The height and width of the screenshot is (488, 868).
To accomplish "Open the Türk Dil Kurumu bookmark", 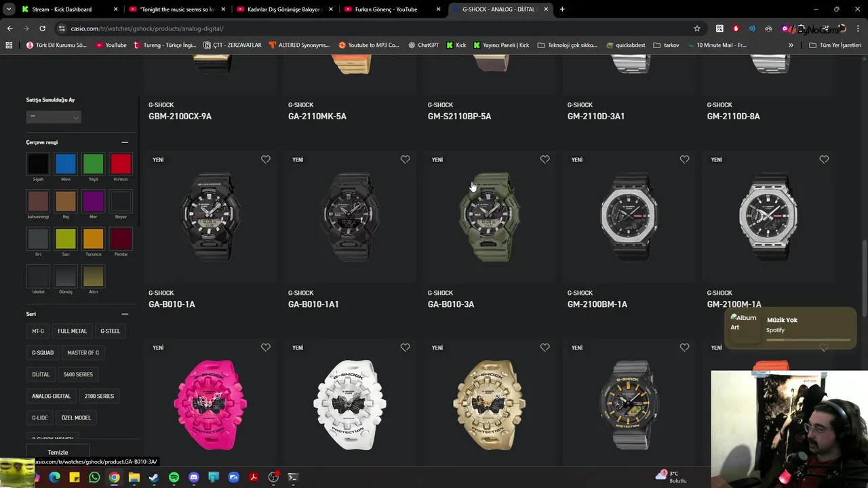I will click(56, 45).
